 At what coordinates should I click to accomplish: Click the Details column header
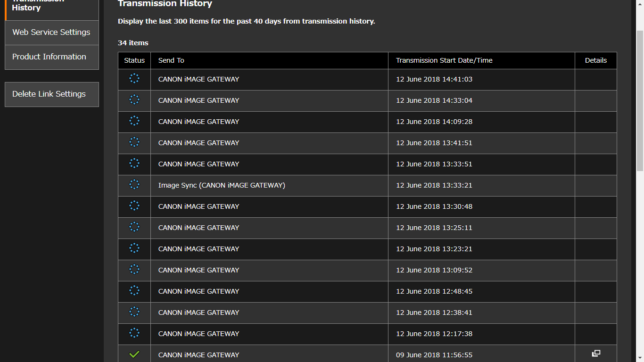596,60
